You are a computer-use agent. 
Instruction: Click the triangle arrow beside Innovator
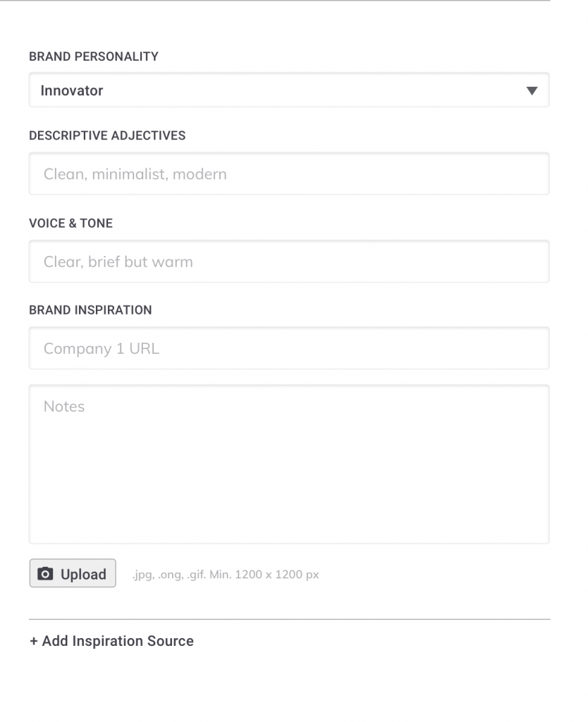[532, 91]
